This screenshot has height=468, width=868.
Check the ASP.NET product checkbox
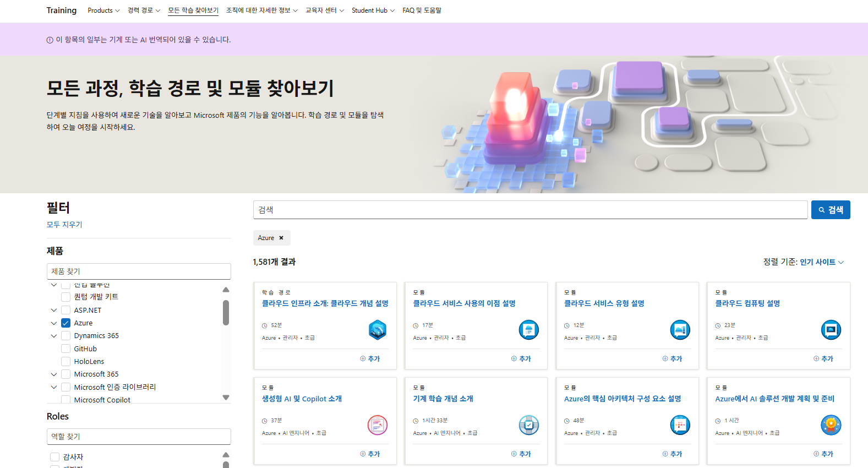66,310
